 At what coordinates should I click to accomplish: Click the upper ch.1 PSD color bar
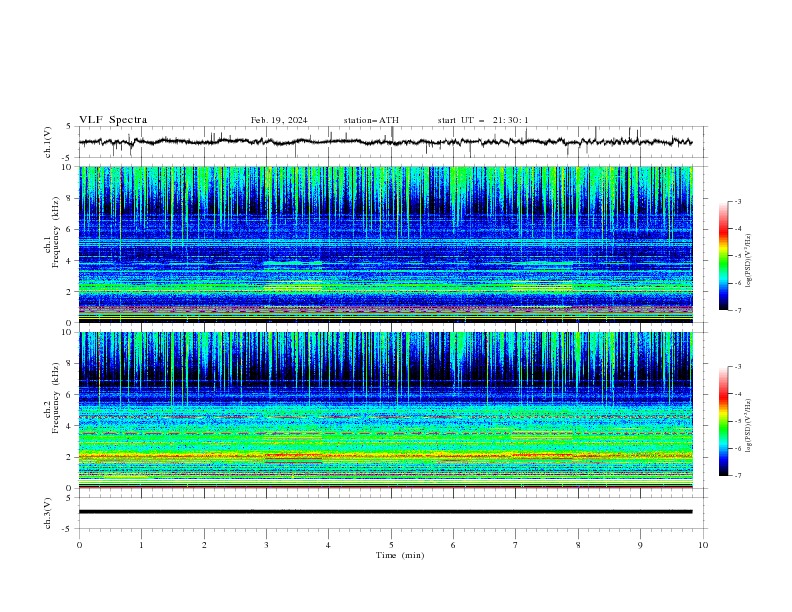coord(723,256)
